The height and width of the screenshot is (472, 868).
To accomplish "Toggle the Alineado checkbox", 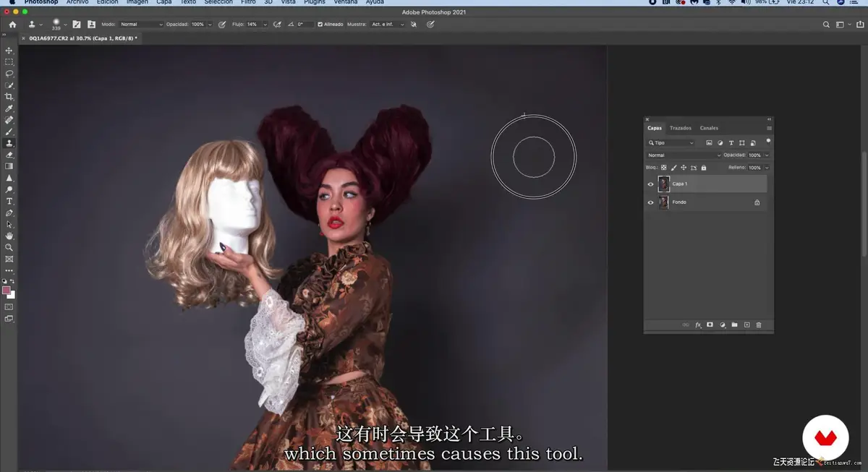I will point(320,25).
